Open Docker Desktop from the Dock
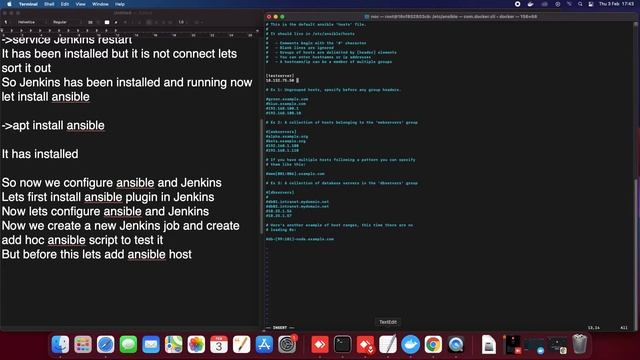Image resolution: width=640 pixels, height=360 pixels. tap(410, 344)
